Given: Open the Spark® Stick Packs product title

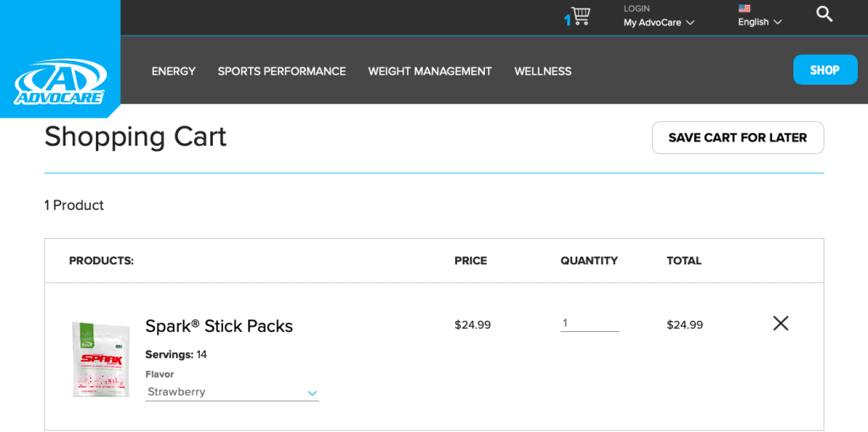Looking at the screenshot, I should pos(220,326).
